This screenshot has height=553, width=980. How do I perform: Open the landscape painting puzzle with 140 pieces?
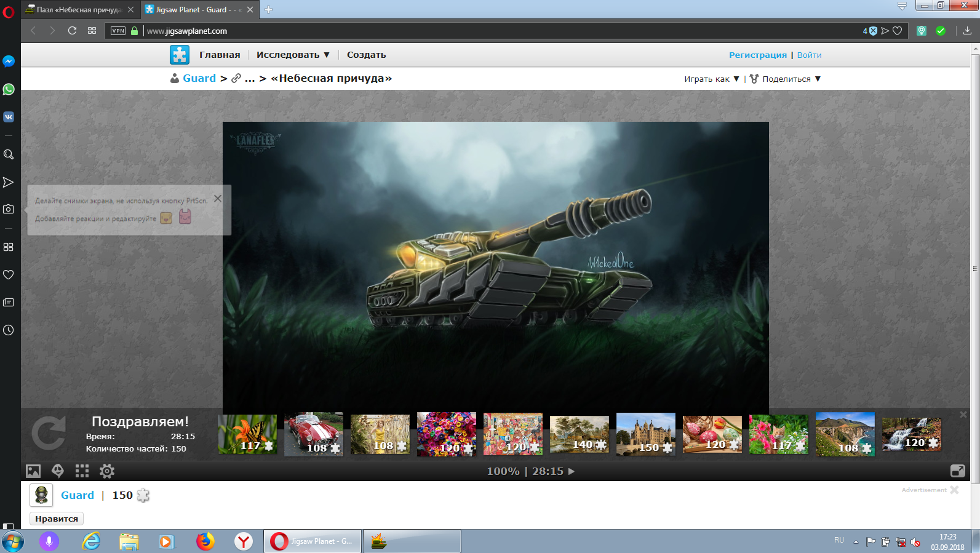580,434
